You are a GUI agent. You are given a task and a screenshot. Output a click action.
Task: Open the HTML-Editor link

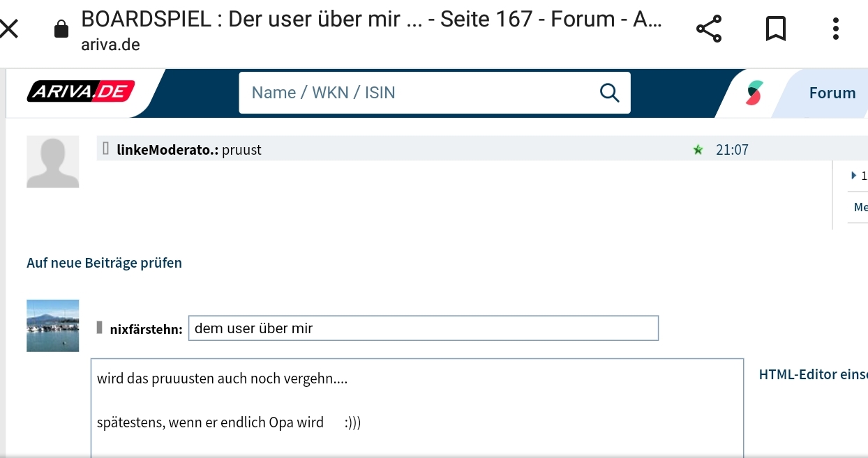pos(812,374)
